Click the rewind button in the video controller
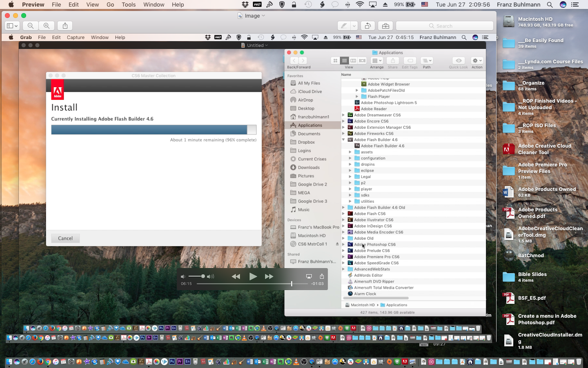 [x=236, y=276]
